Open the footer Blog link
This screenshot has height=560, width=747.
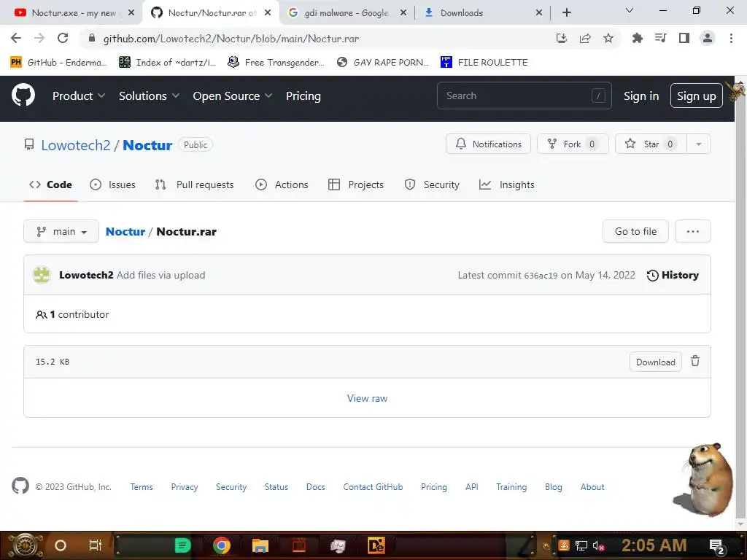(553, 487)
